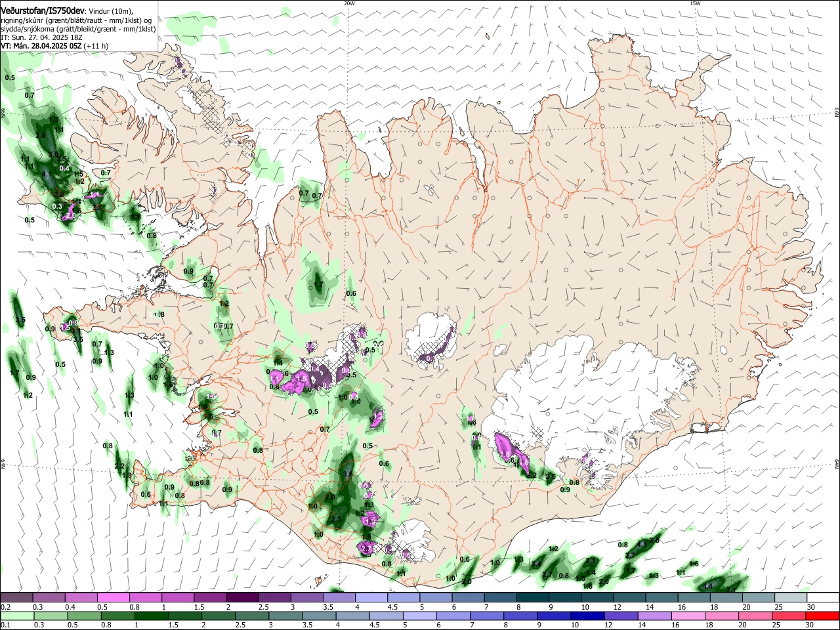Click the bright pink snow-scale swatch labeled 0.5

(113, 597)
